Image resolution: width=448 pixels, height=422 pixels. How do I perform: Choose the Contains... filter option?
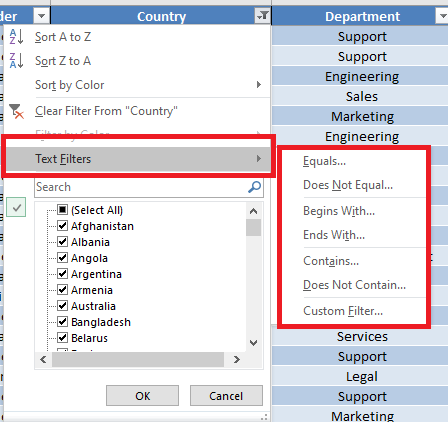tap(331, 261)
